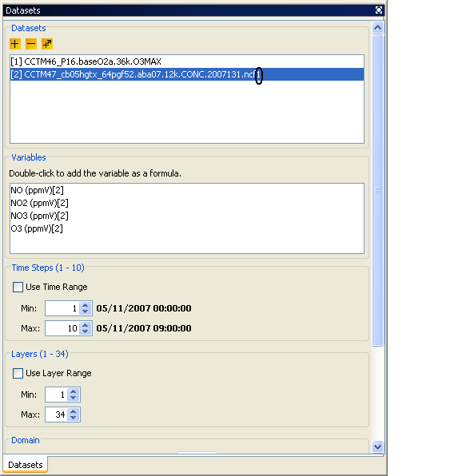Select the Datasets tab at bottom

(26, 465)
